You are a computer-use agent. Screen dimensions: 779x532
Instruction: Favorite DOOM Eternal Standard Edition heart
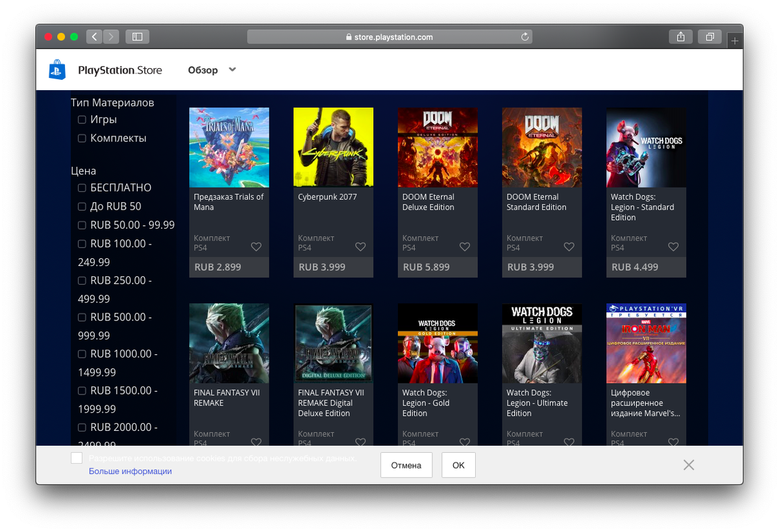(x=569, y=247)
